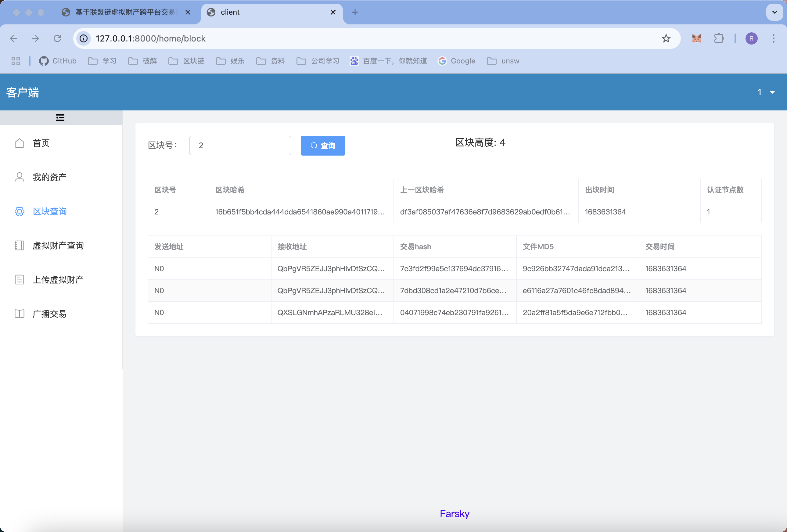Open the GitHub bookmark
The height and width of the screenshot is (532, 787).
tap(58, 61)
